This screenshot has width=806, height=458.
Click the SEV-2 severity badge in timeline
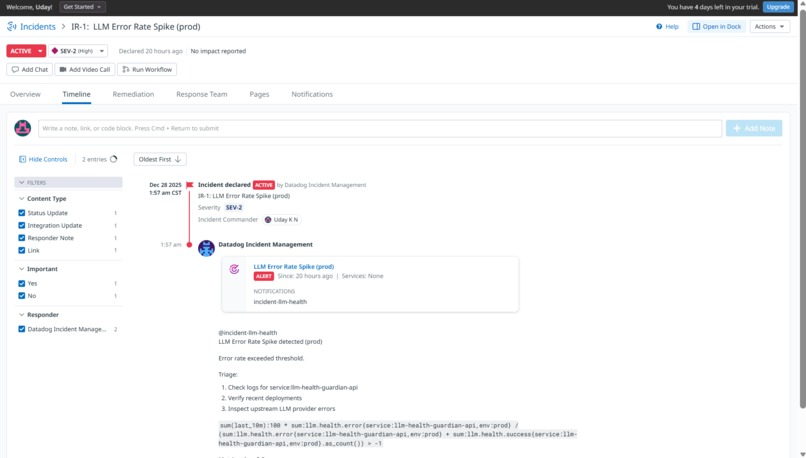[234, 208]
